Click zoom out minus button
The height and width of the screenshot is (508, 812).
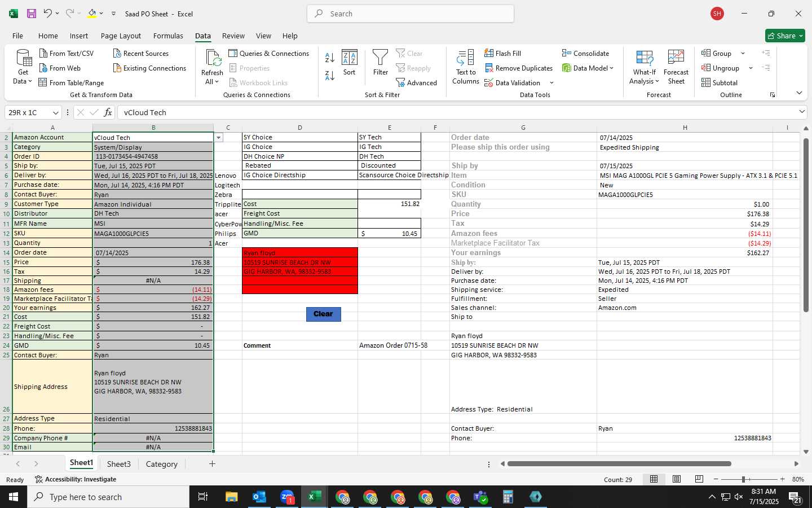coord(716,479)
